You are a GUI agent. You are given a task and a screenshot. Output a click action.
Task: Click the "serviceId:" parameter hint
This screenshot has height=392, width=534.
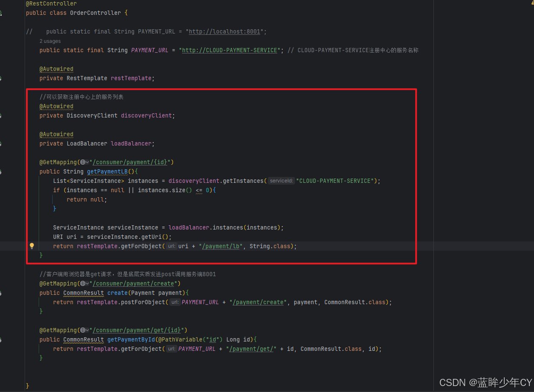tap(281, 181)
